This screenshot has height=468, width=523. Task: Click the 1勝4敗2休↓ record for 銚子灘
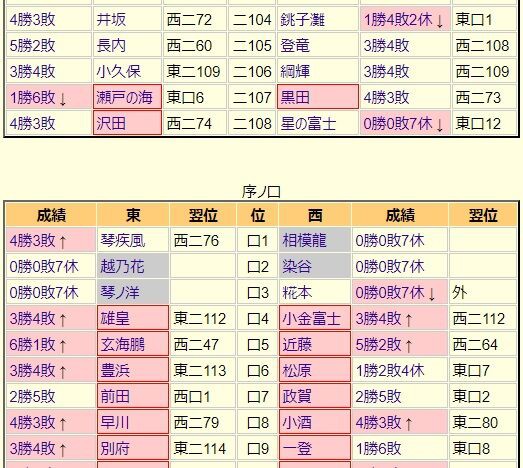[404, 20]
